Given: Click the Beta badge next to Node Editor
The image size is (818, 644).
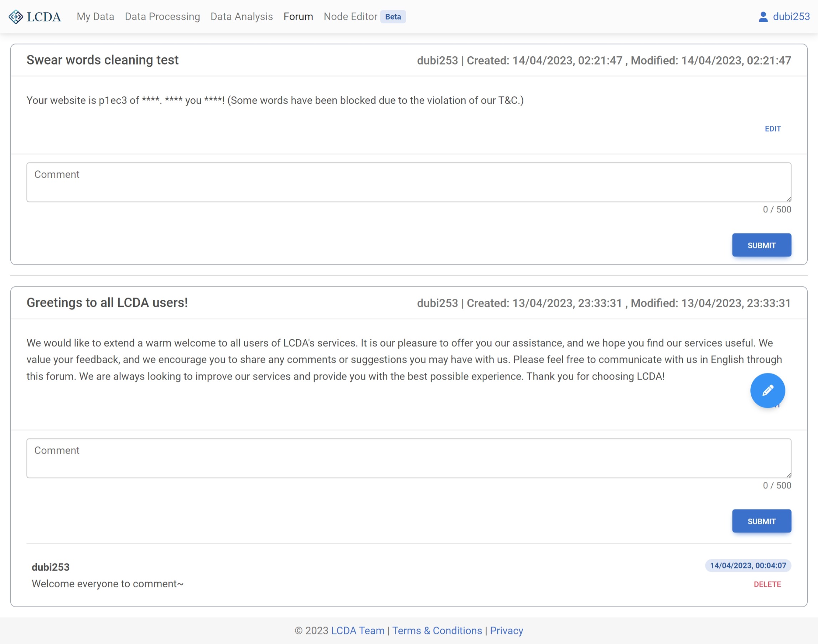Looking at the screenshot, I should (393, 17).
